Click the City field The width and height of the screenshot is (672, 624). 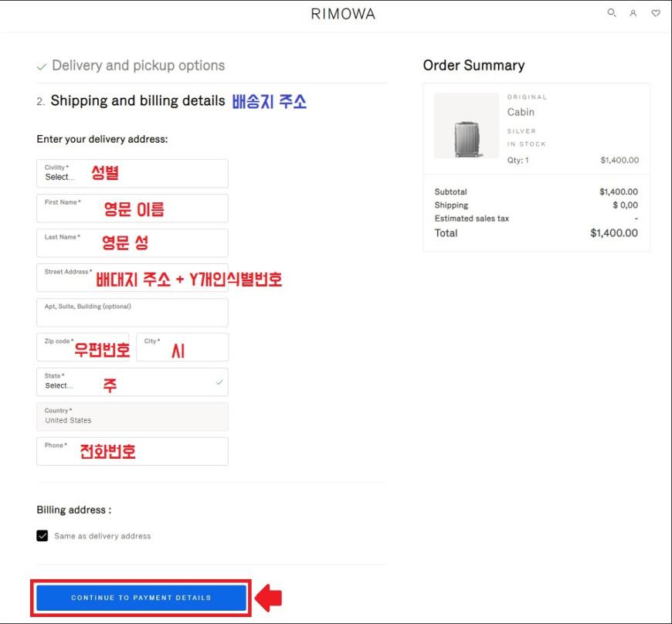coord(182,348)
